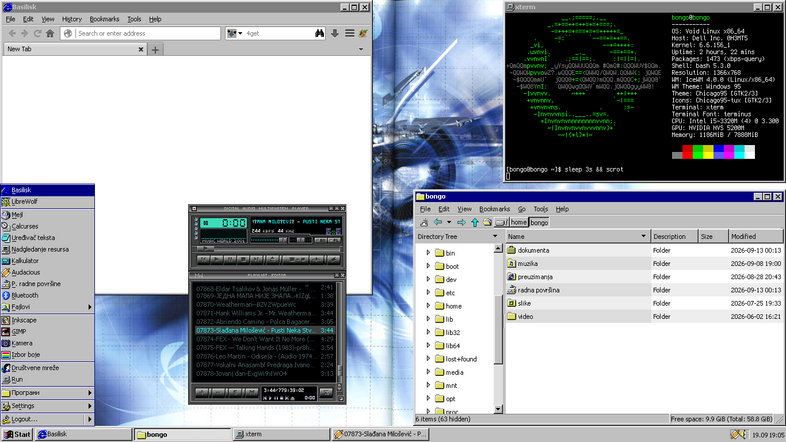The image size is (786, 442).
Task: Click Run in the start menu
Action: point(47,379)
